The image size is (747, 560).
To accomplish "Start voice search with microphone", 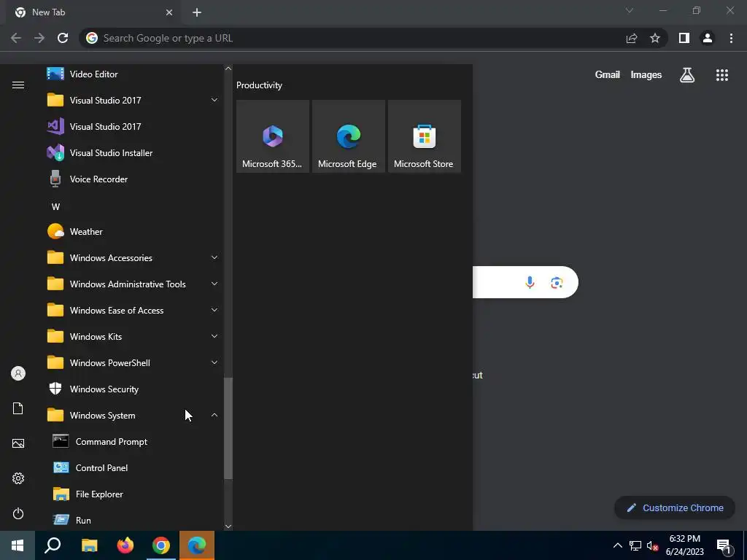I will point(530,282).
